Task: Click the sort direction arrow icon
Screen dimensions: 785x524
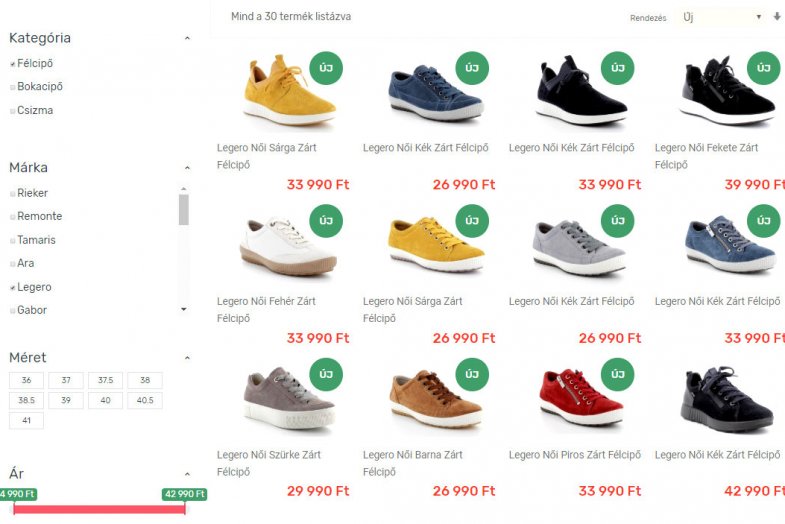Action: click(x=776, y=17)
